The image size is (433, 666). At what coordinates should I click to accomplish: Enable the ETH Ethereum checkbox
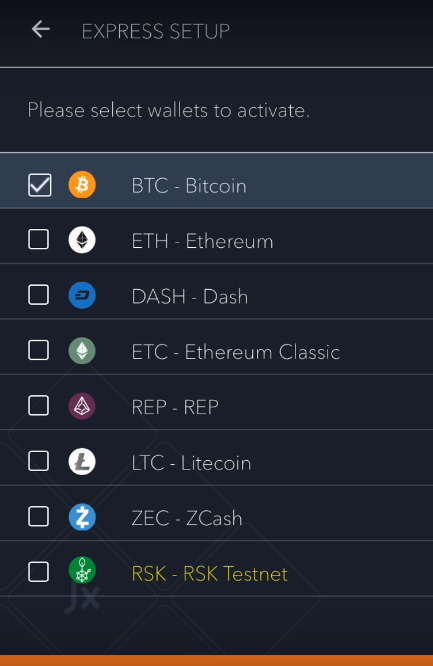tap(39, 240)
